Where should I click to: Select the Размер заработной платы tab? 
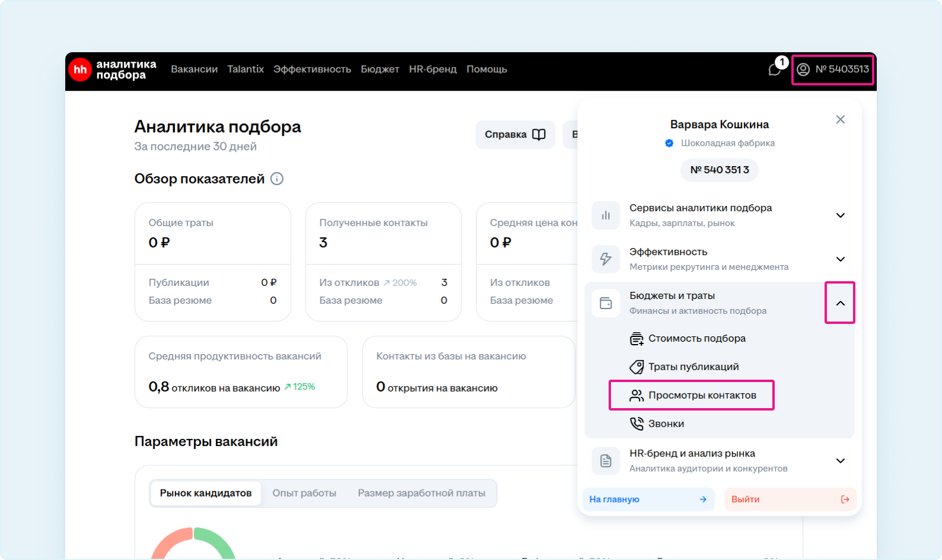pos(421,493)
